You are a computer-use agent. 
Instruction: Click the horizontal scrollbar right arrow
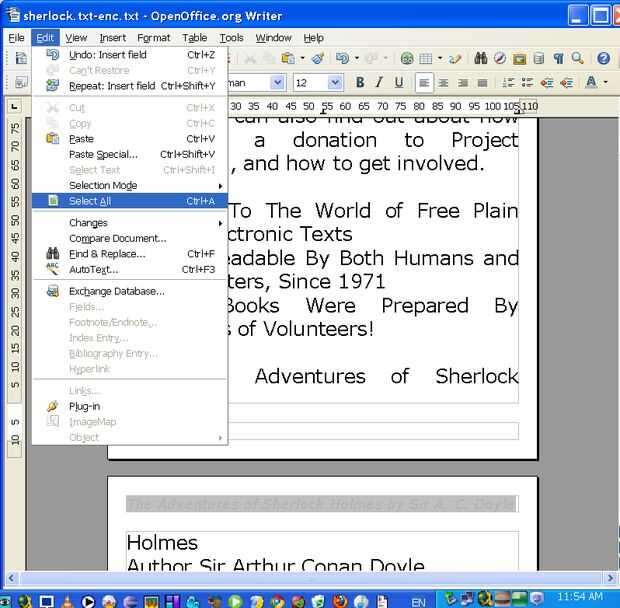coord(609,578)
